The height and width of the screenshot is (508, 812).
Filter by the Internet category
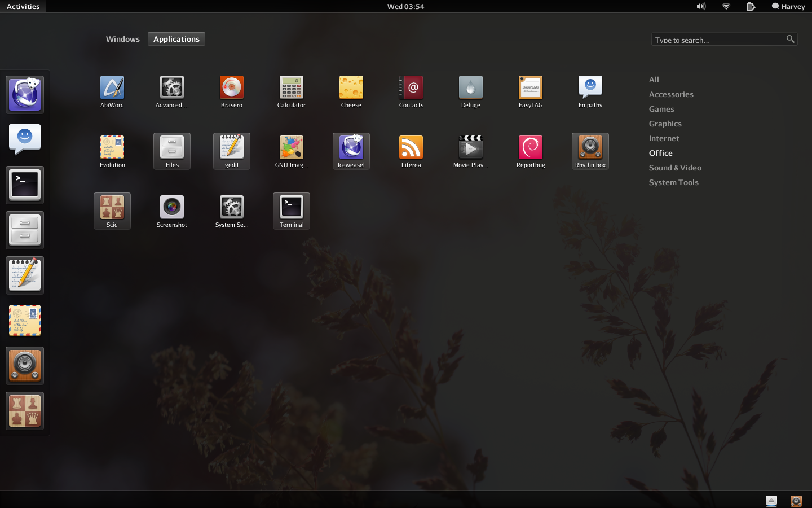664,138
